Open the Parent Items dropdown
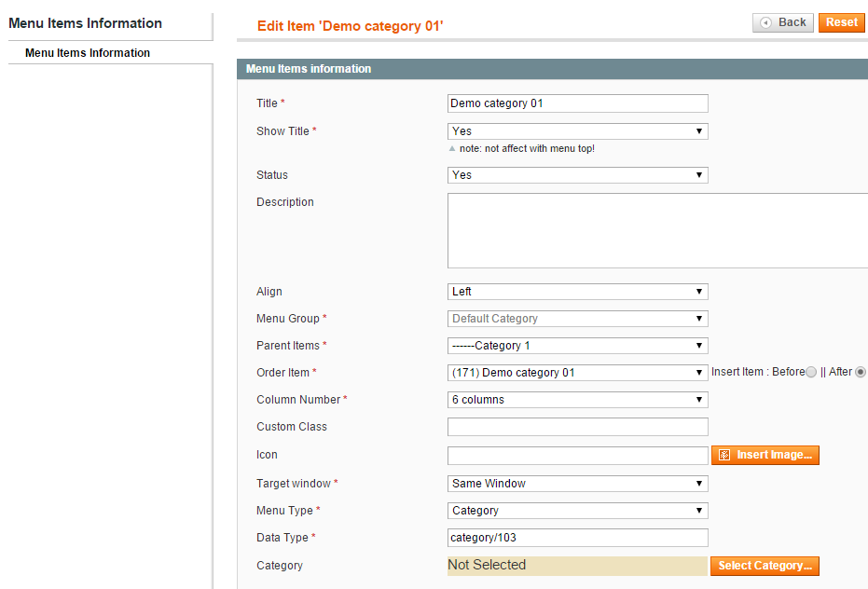The width and height of the screenshot is (868, 589). (x=577, y=346)
